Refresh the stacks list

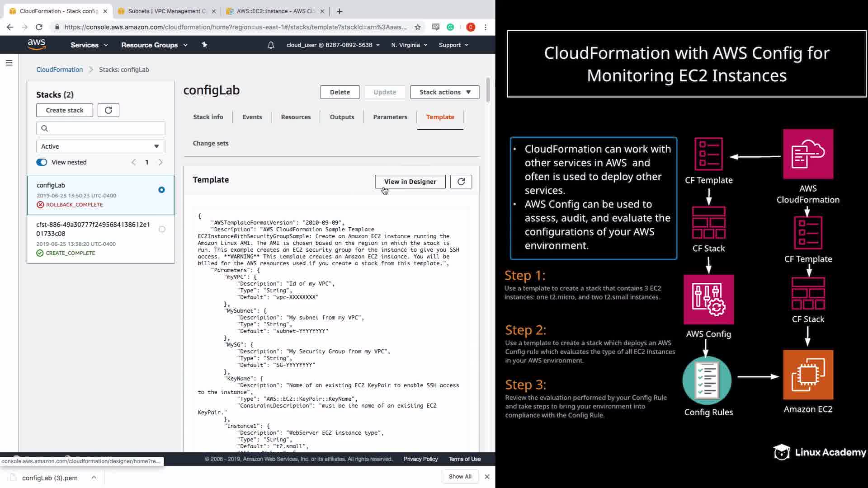(108, 110)
